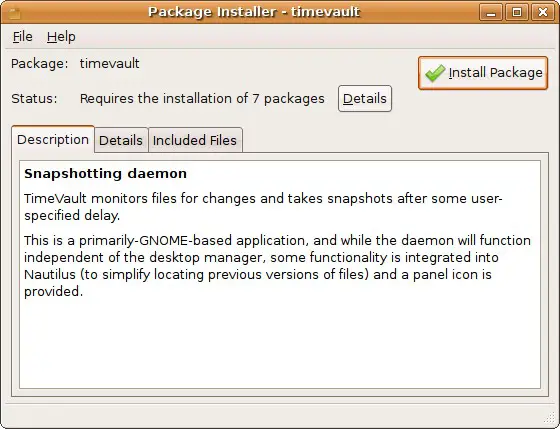Switch to the Details tab
This screenshot has width=560, height=429.
pos(121,140)
